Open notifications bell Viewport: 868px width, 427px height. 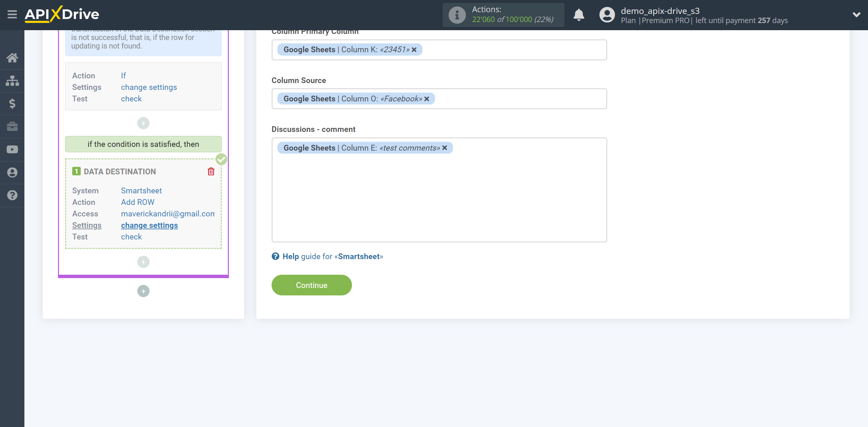click(x=579, y=15)
